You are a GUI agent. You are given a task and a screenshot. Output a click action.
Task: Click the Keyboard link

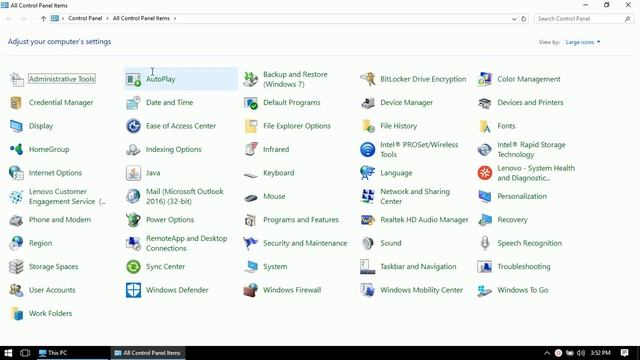click(278, 173)
